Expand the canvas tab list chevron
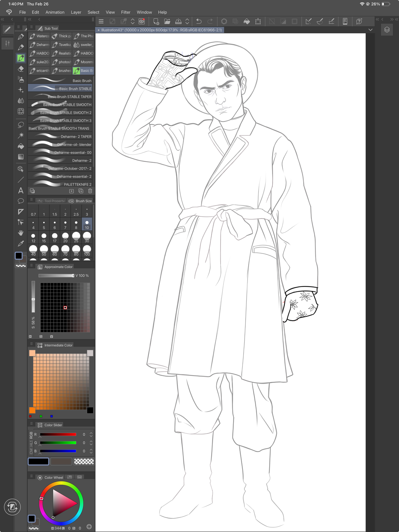This screenshot has width=399, height=532. coord(370,30)
